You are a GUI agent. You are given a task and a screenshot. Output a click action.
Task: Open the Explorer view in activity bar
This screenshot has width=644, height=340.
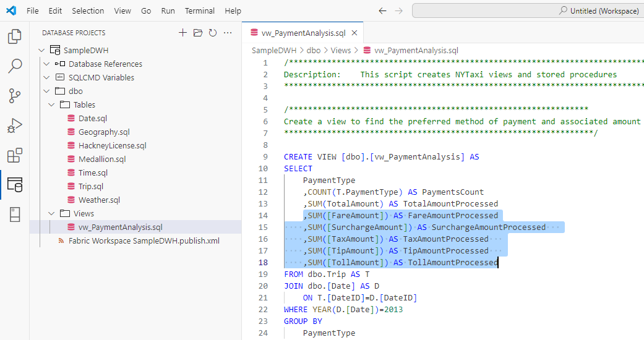point(14,36)
